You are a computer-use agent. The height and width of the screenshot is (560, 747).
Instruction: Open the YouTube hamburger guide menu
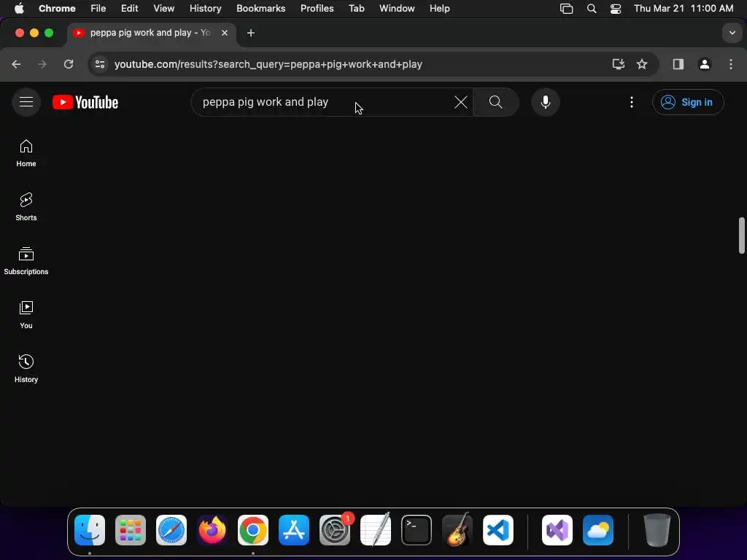tap(26, 102)
